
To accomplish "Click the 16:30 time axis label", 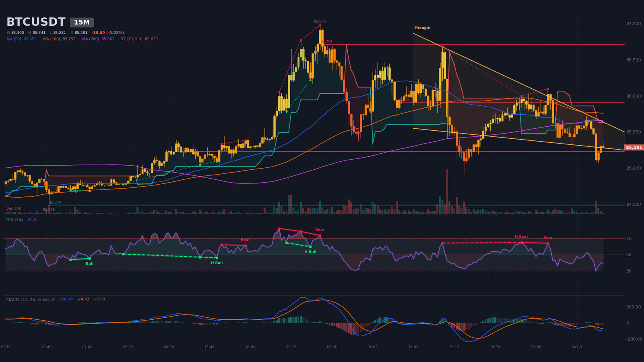I will coord(6,347).
